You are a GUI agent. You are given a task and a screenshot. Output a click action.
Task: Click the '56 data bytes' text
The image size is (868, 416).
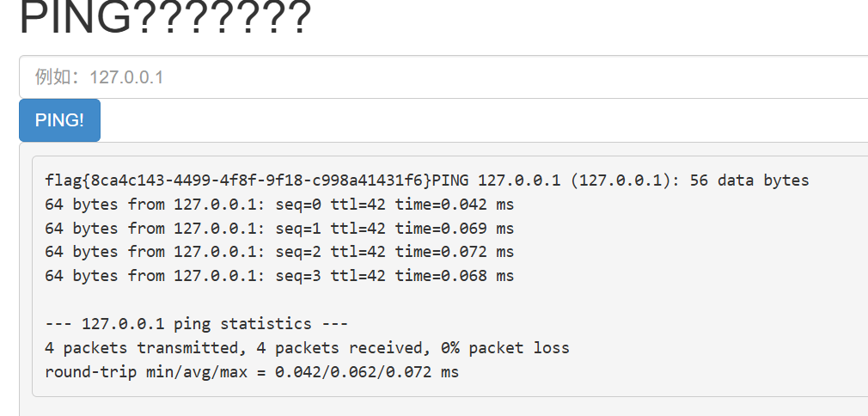point(749,180)
